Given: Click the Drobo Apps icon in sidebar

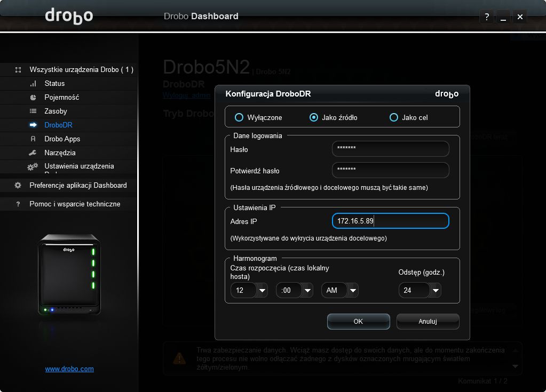Looking at the screenshot, I should pos(33,139).
